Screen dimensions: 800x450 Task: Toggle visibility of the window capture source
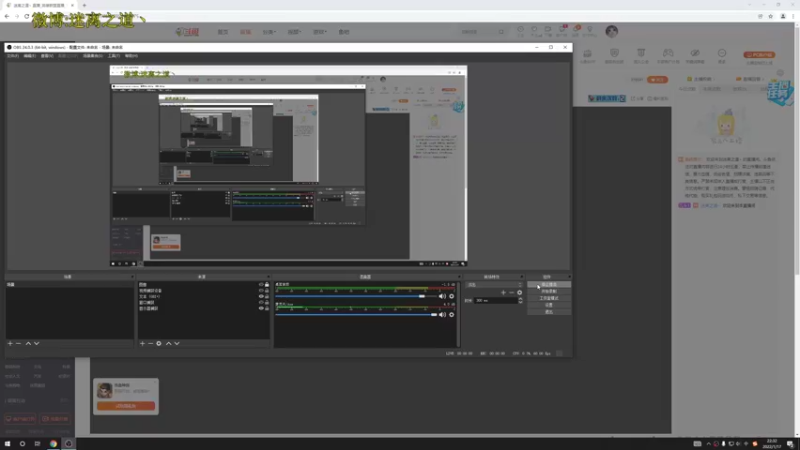point(261,303)
